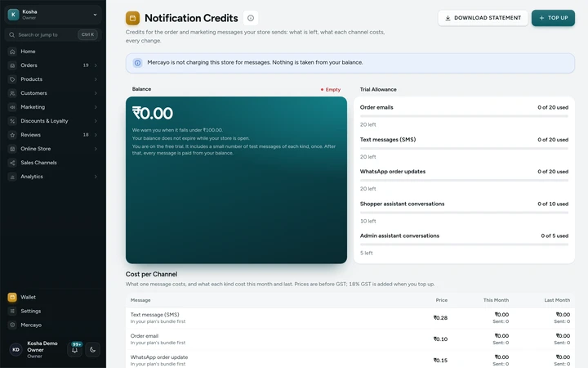Image resolution: width=588 pixels, height=368 pixels.
Task: Click the Reviews star icon
Action: click(12, 135)
